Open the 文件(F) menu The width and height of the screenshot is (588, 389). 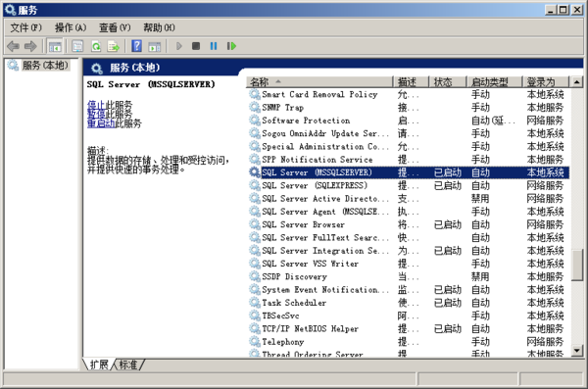point(25,27)
